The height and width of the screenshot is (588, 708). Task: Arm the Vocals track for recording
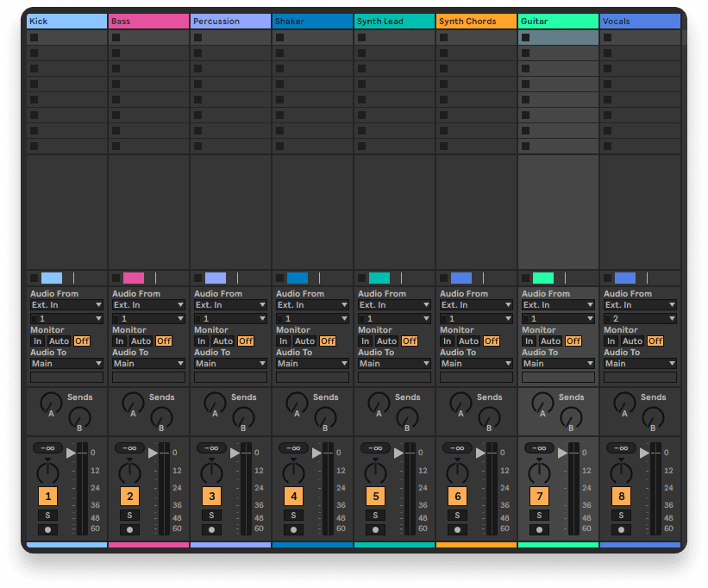(x=621, y=529)
